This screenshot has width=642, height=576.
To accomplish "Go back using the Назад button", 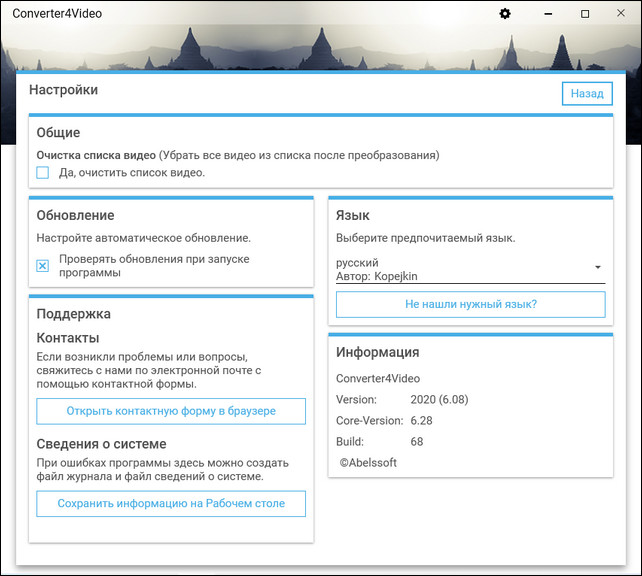I will (x=587, y=93).
